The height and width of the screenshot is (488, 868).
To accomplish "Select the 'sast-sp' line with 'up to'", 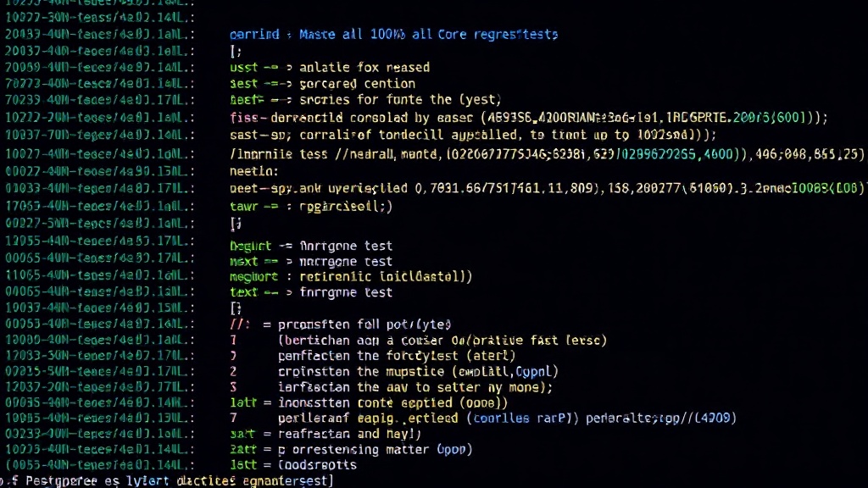I will tap(473, 135).
